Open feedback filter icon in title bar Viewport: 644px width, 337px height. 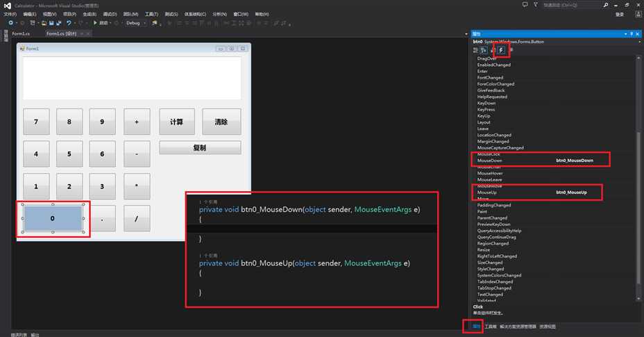click(x=536, y=5)
